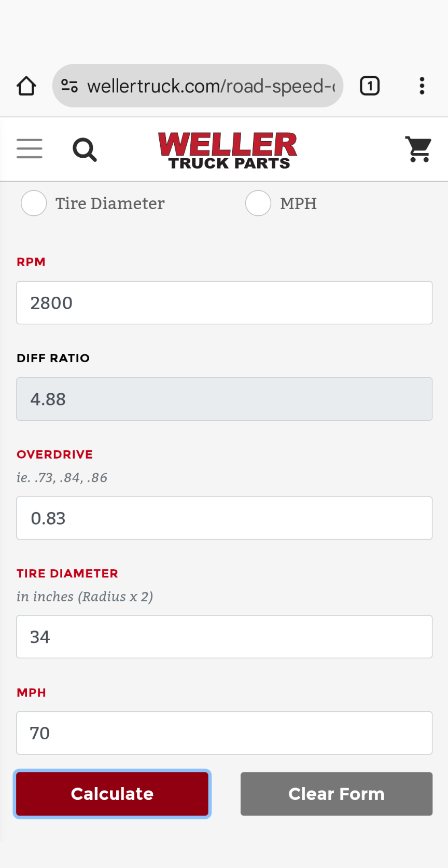Screen dimensions: 448x868
Task: Edit the Overdrive value 0.83
Action: pos(224,518)
